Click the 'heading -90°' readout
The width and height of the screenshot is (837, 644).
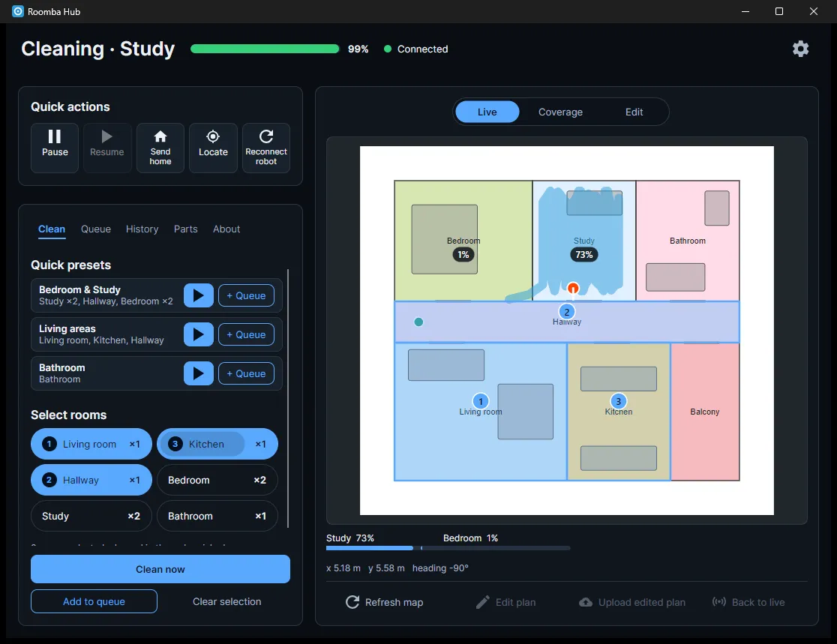click(439, 568)
